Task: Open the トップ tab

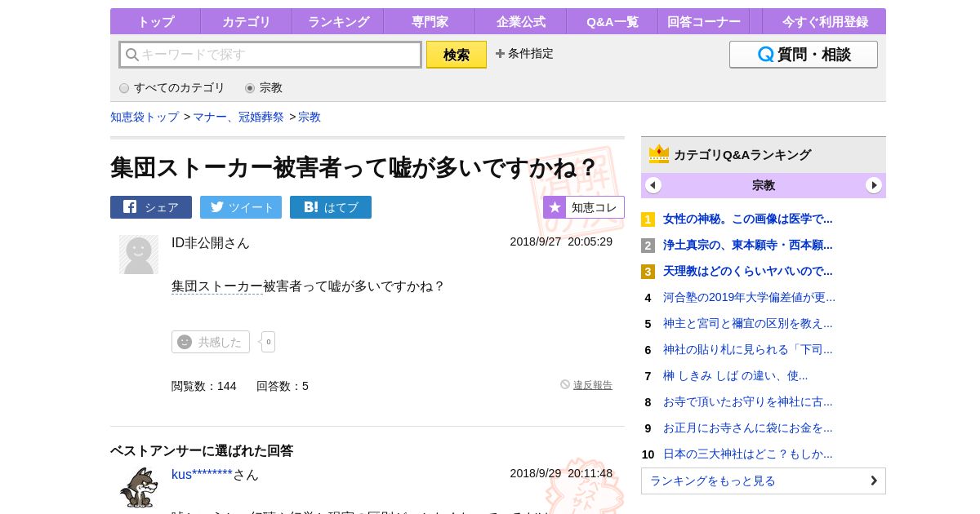Action: pyautogui.click(x=155, y=22)
